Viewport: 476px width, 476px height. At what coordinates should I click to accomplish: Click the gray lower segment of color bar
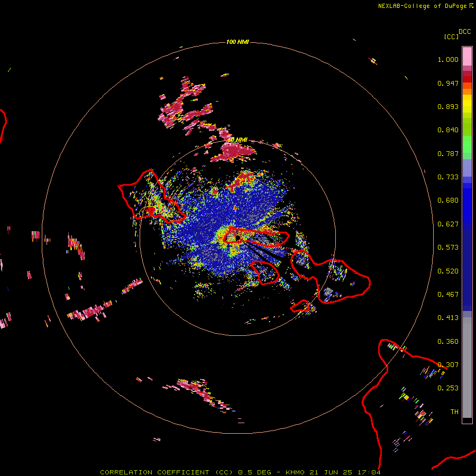(x=467, y=368)
